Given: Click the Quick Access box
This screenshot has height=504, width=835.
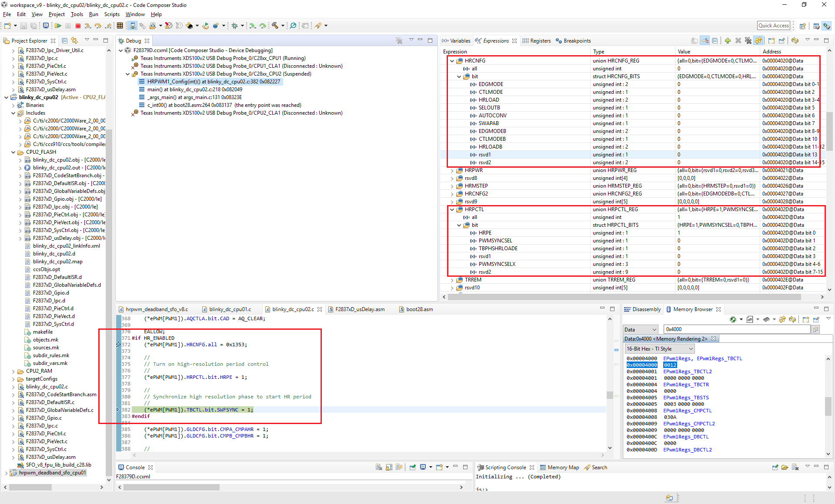Looking at the screenshot, I should click(773, 26).
